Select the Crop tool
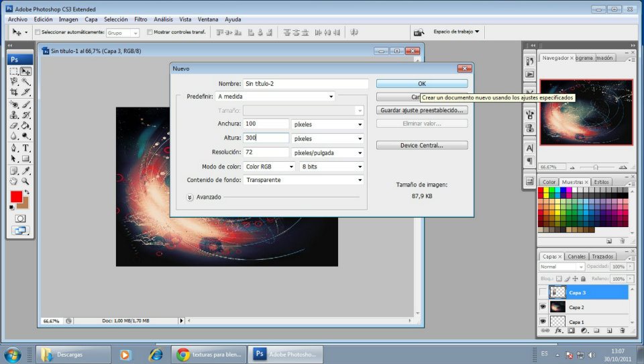The image size is (644, 364). [x=14, y=92]
